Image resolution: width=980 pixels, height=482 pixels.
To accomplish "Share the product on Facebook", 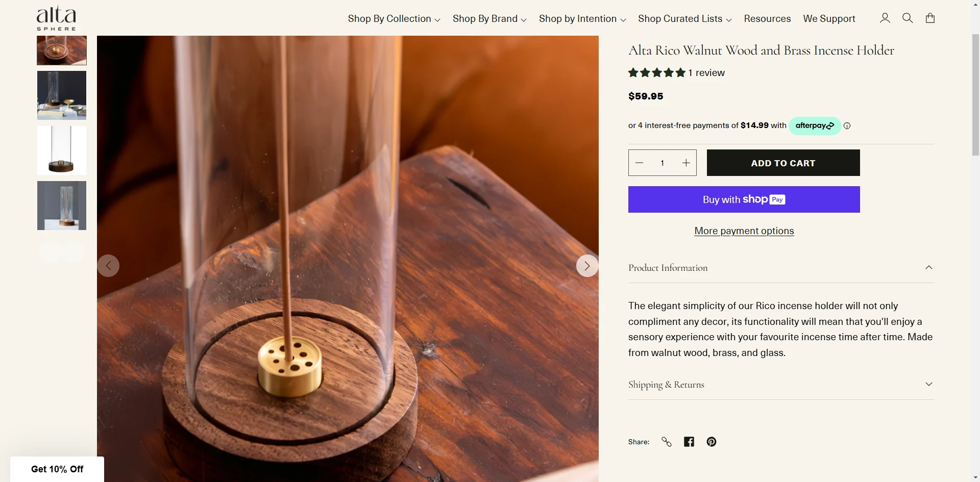I will tap(689, 442).
